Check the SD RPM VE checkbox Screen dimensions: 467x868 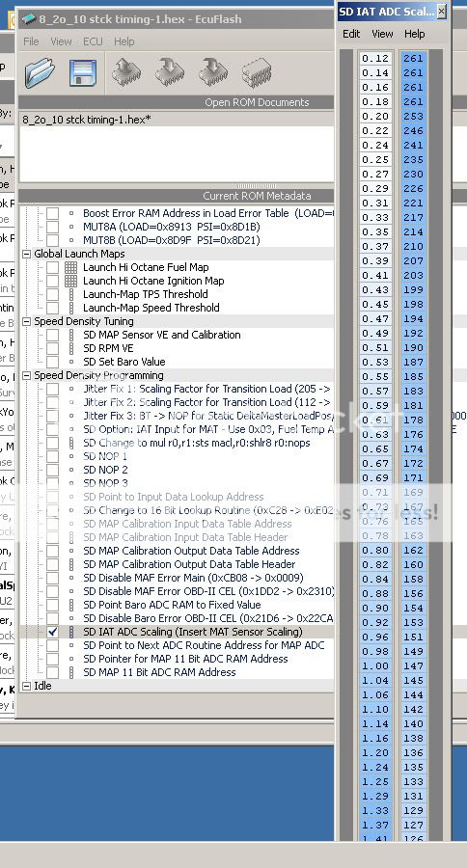pos(52,348)
